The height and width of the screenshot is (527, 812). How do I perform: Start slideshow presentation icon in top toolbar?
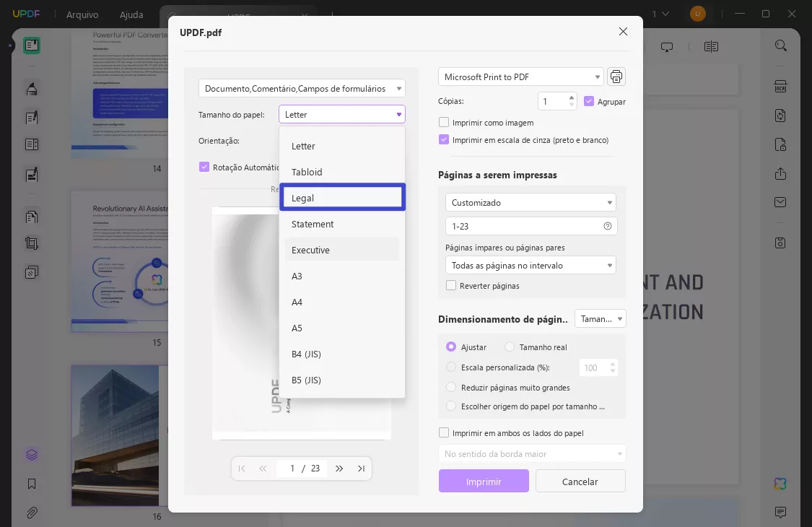pyautogui.click(x=667, y=47)
